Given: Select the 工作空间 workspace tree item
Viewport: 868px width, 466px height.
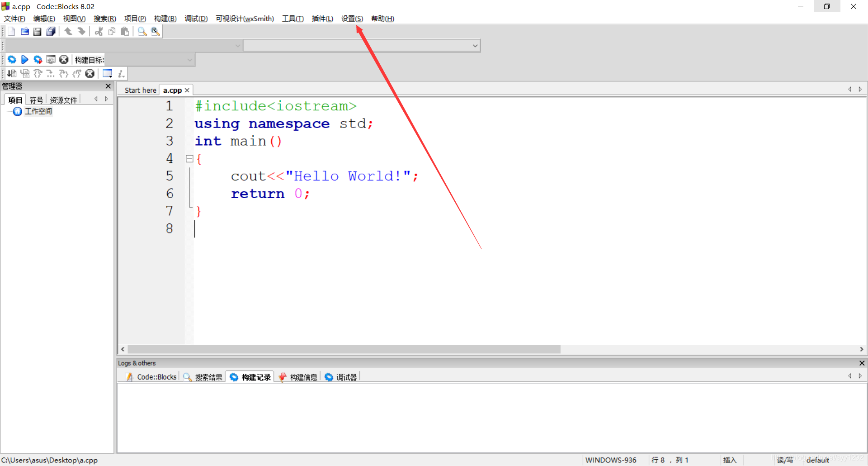Looking at the screenshot, I should (38, 111).
